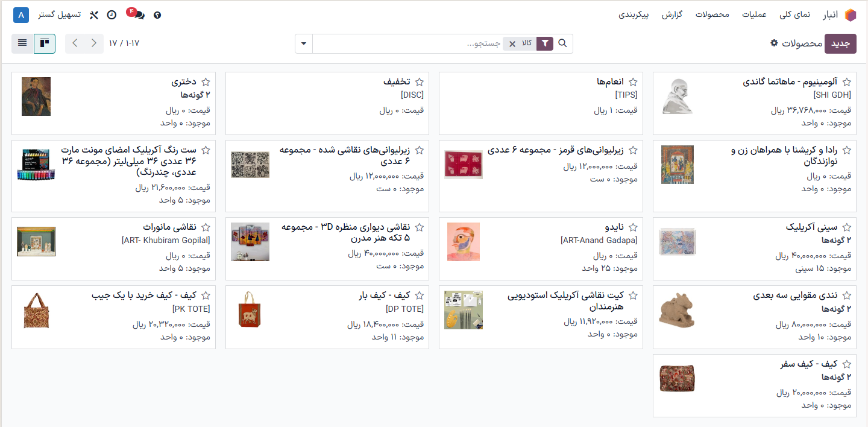Open the Mahatma Gandhi product thumbnail
The width and height of the screenshot is (868, 427).
click(x=678, y=96)
